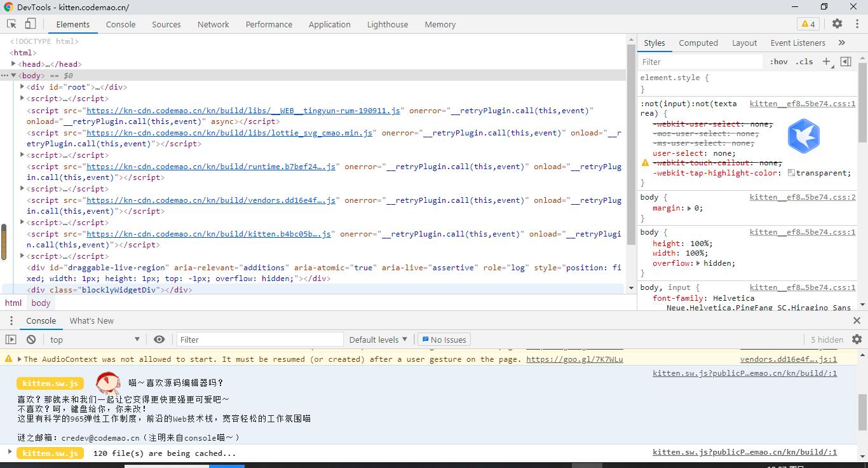Select the Styles pane tab
Image resolution: width=868 pixels, height=468 pixels.
[x=654, y=43]
